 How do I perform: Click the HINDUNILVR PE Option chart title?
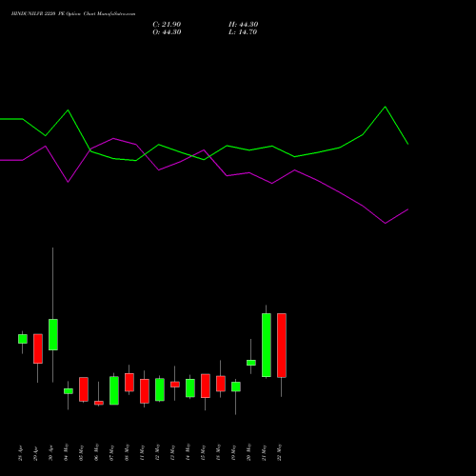(73, 14)
